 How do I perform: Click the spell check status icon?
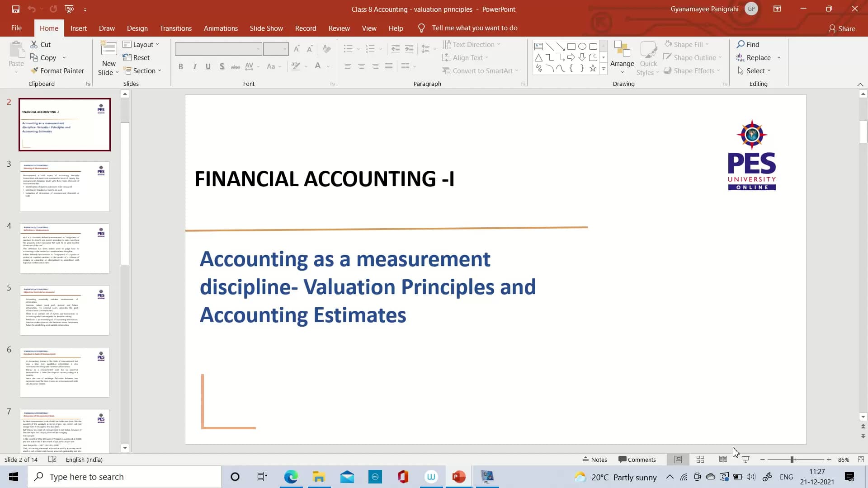pyautogui.click(x=52, y=460)
